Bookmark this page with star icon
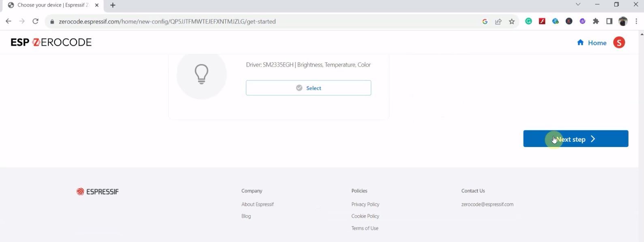Viewport: 644px width, 242px height. coord(512,22)
